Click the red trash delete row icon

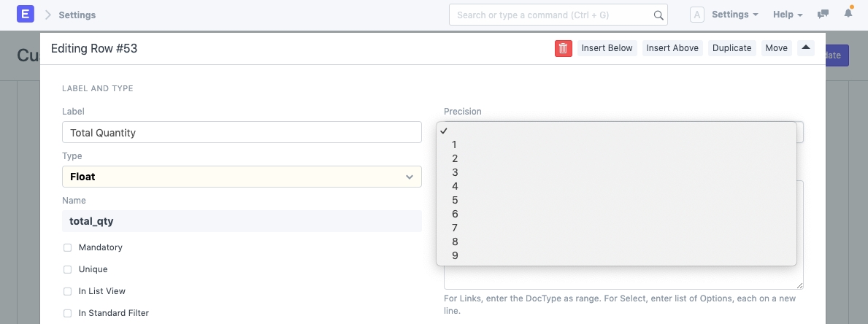coord(563,48)
